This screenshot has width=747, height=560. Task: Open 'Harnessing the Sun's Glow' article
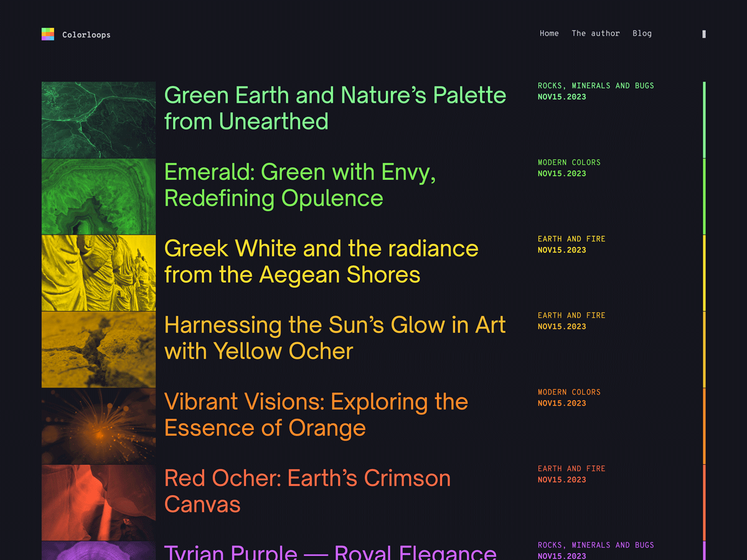pos(334,338)
